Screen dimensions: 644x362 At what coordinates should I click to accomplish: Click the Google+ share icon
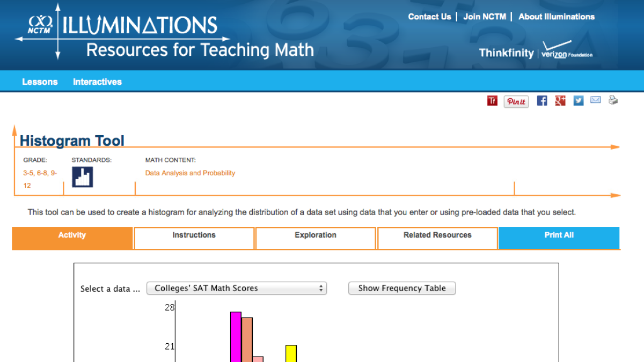click(560, 100)
